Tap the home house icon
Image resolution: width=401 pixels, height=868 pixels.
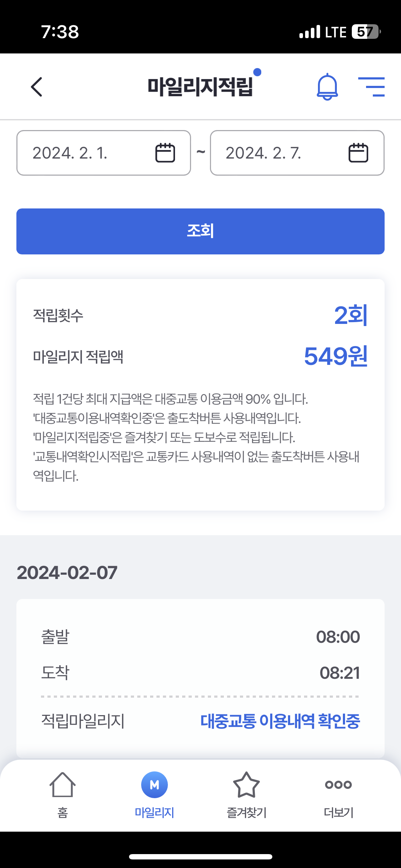[x=62, y=784]
